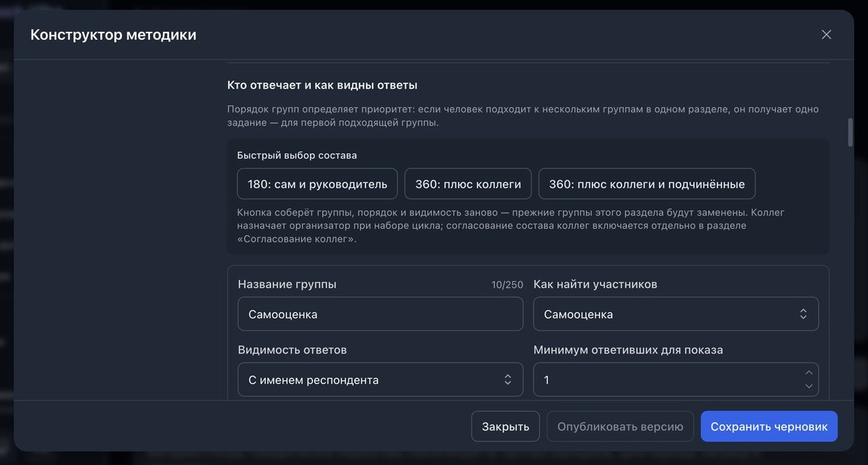The height and width of the screenshot is (465, 868).
Task: Click the Опубликовать версию button
Action: point(620,427)
